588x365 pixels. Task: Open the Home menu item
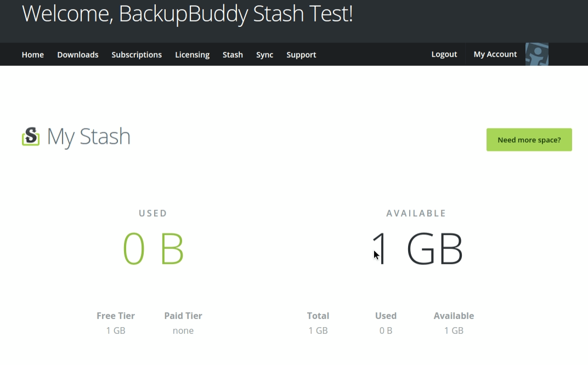[33, 55]
